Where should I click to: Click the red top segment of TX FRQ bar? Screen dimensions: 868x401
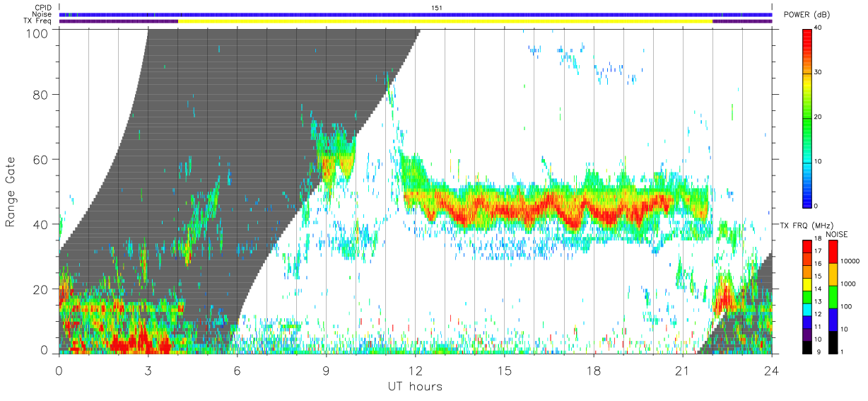click(x=807, y=247)
